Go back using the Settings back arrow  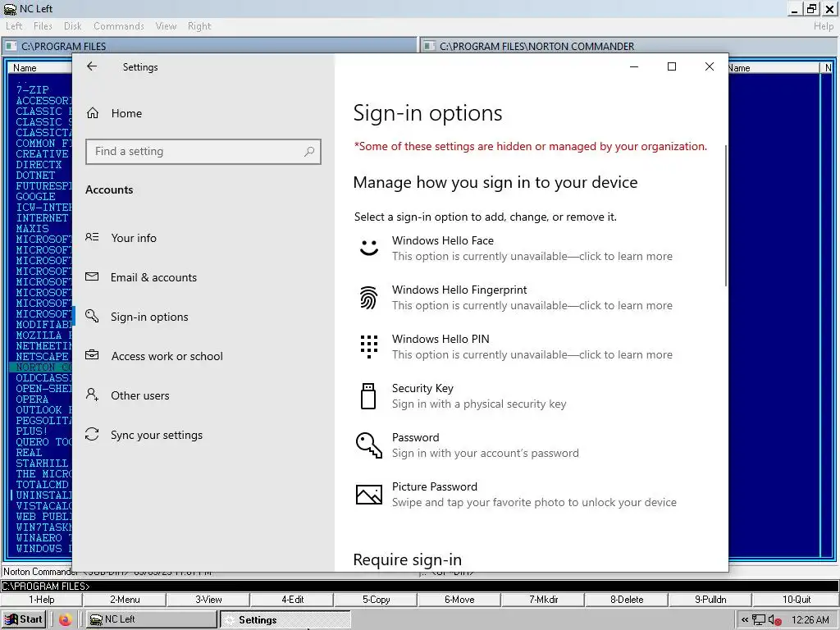(x=92, y=66)
